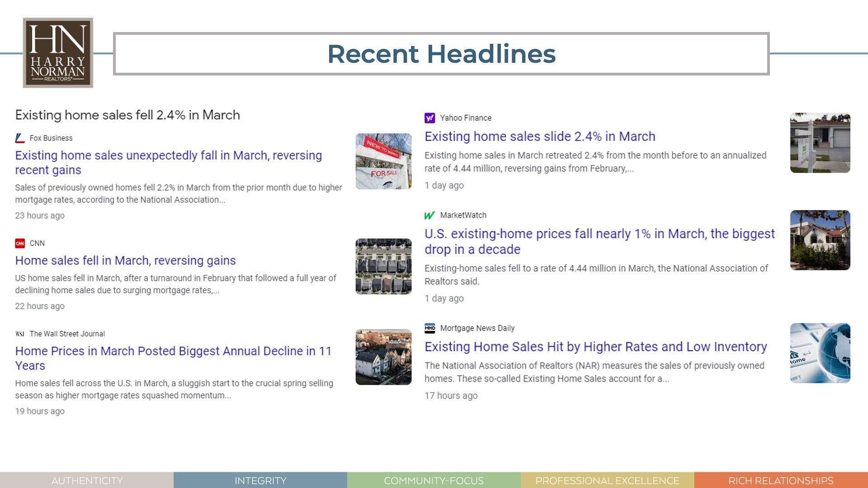Click the orange RICH RELATIONSHIPS swatch
The image size is (868, 488).
click(x=781, y=480)
